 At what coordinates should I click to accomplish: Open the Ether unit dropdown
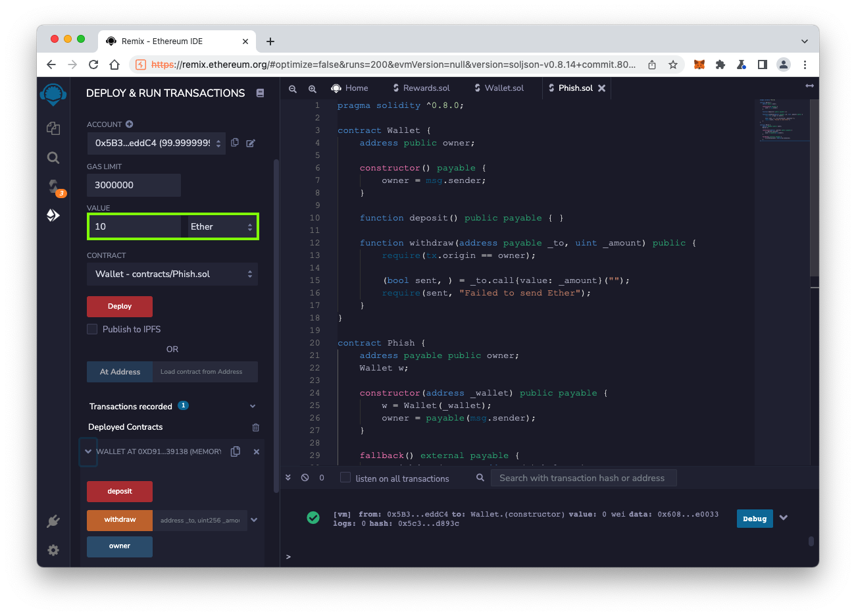coord(221,226)
